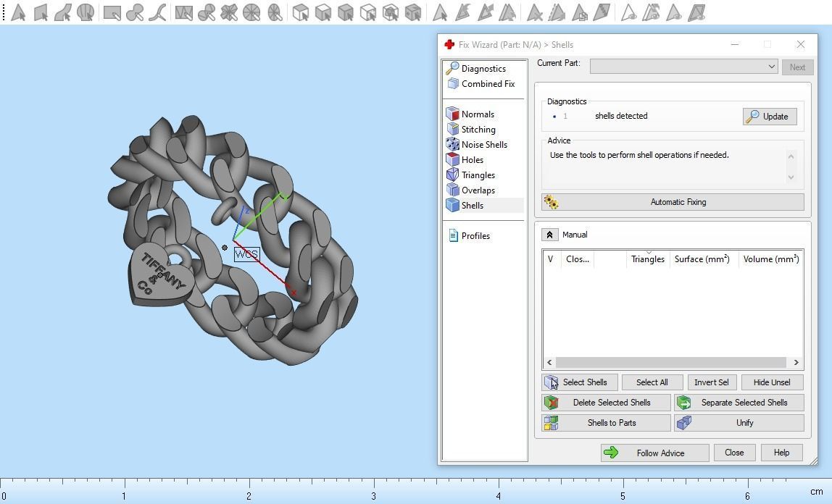Click the Select Shells button
The height and width of the screenshot is (504, 832).
[x=580, y=382]
